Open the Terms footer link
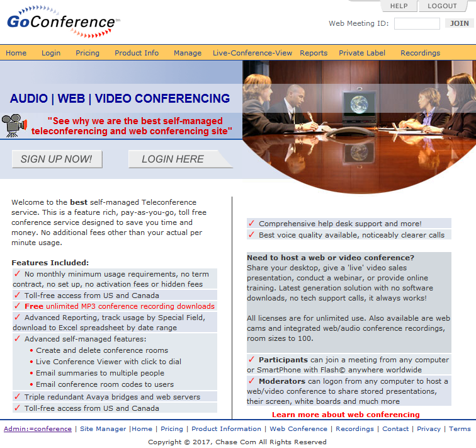Viewport: 476px width, 448px height. (460, 429)
